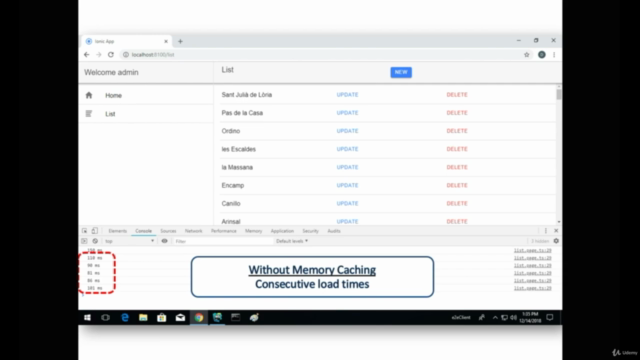Delete the la Massana row

(x=457, y=167)
